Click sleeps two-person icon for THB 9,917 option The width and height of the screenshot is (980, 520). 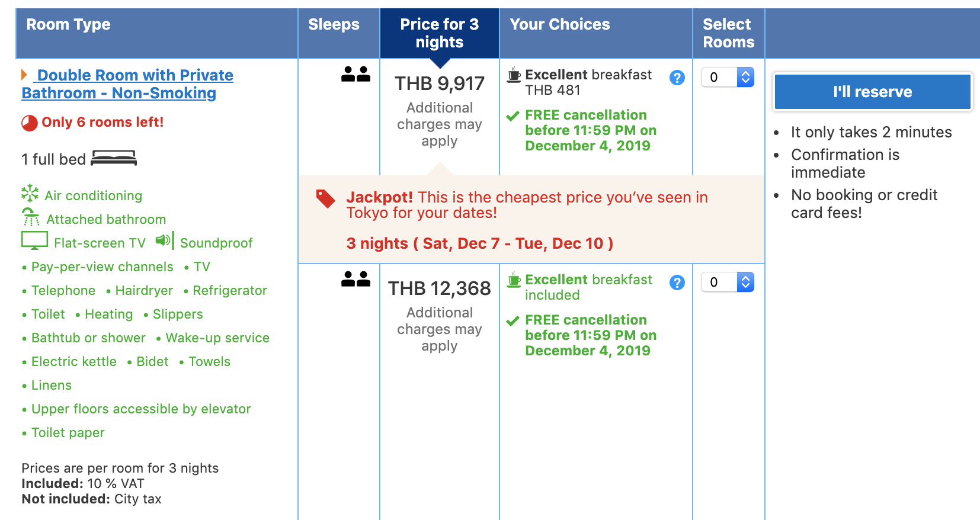click(356, 74)
